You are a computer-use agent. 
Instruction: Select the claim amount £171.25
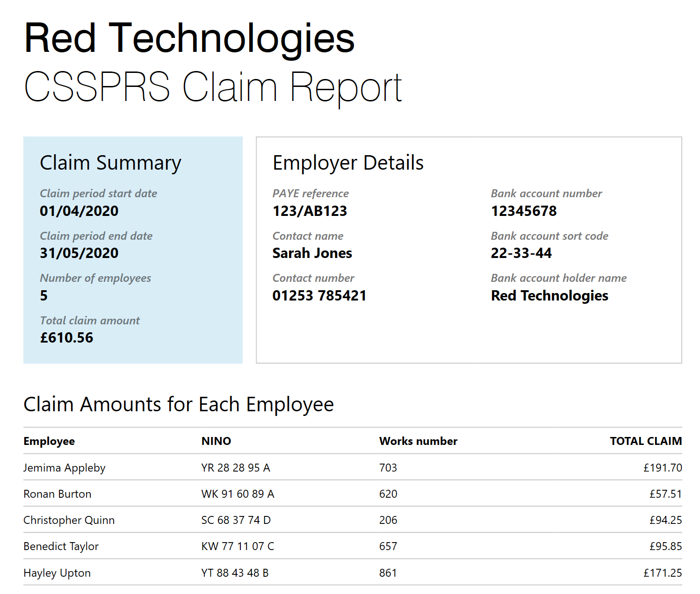[x=663, y=573]
